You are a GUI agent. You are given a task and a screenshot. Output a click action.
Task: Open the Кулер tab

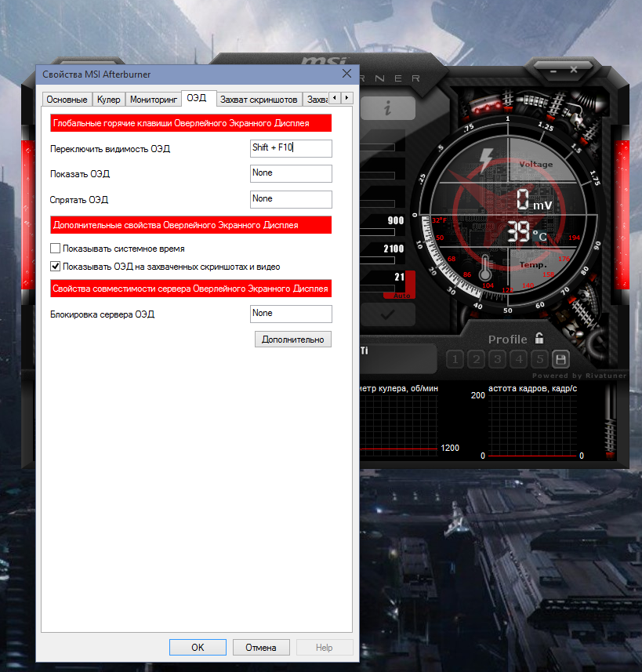click(x=108, y=100)
